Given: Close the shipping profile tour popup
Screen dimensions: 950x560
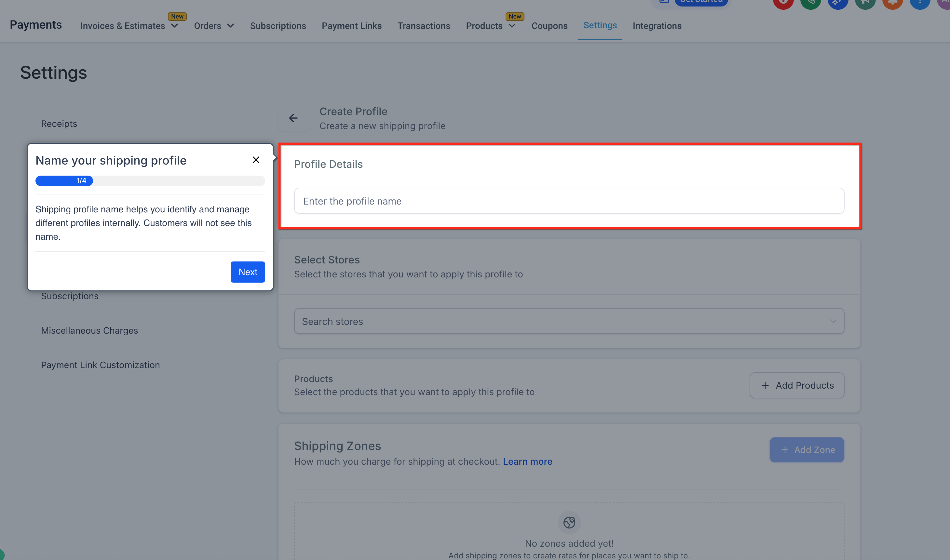Looking at the screenshot, I should (256, 160).
